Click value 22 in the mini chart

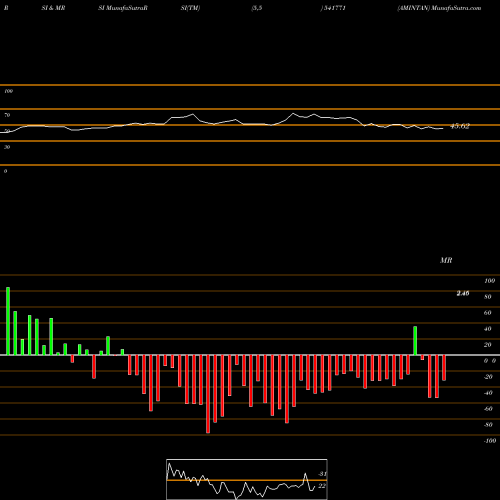[322, 486]
